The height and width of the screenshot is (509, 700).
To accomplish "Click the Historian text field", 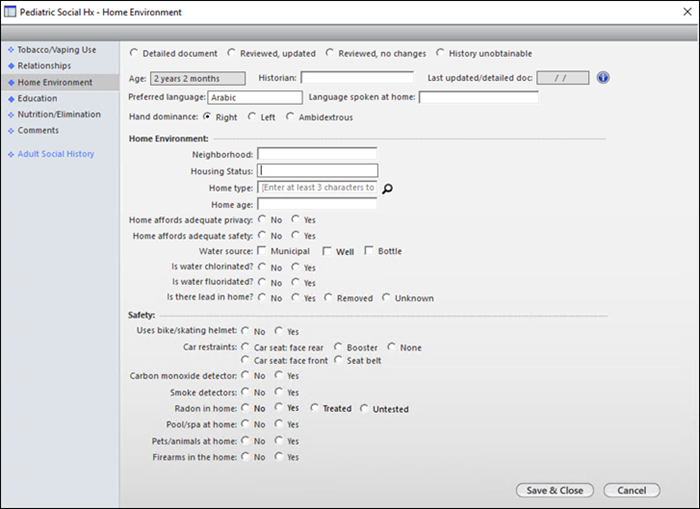I will tap(356, 78).
